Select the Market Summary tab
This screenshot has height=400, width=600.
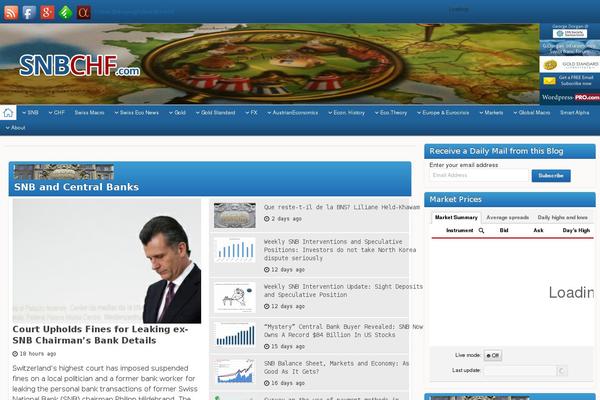pos(456,217)
